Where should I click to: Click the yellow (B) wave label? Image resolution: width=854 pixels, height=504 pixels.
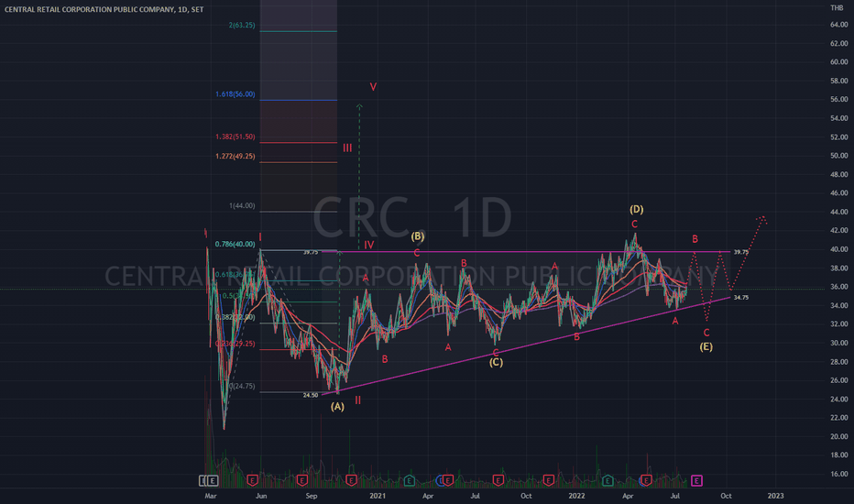coord(417,236)
